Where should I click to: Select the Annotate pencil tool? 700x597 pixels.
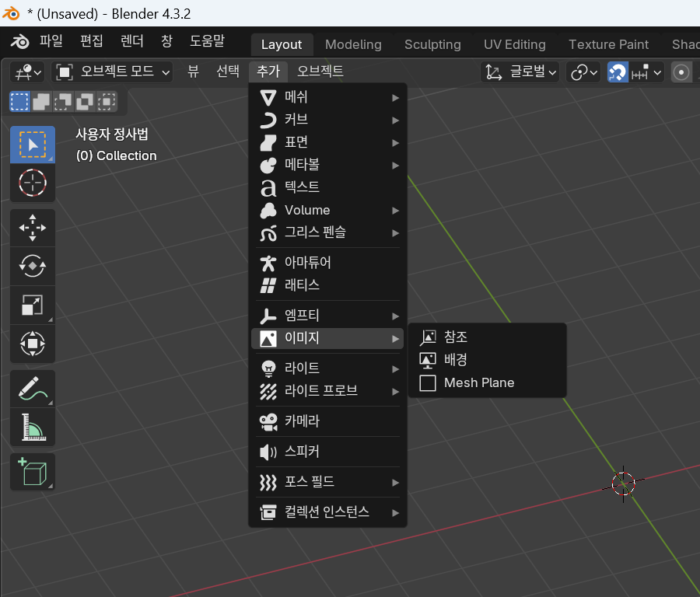click(x=33, y=389)
